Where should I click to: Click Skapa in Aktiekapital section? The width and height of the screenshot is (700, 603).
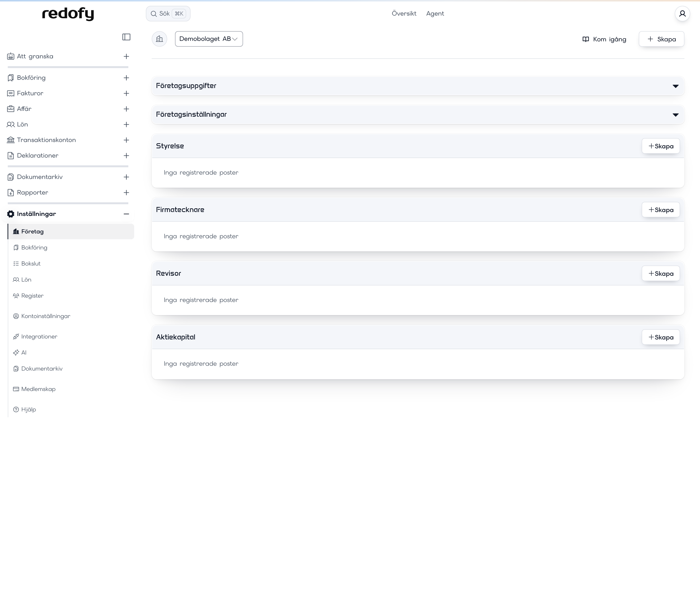pyautogui.click(x=661, y=337)
